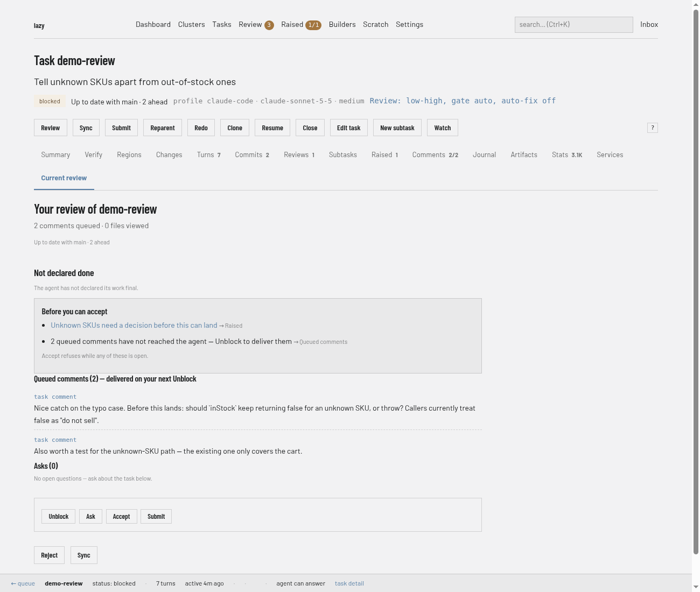Open the review settings link 'low-high, gate auto'
The width and height of the screenshot is (700, 592).
(x=463, y=101)
